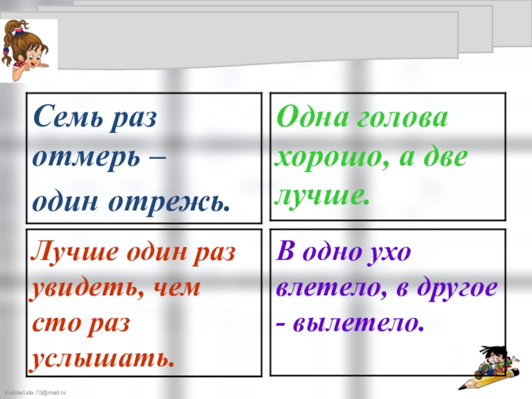This screenshot has width=532, height=399.
Task: Click the purple text '- вылетело.'
Action: pyautogui.click(x=350, y=323)
